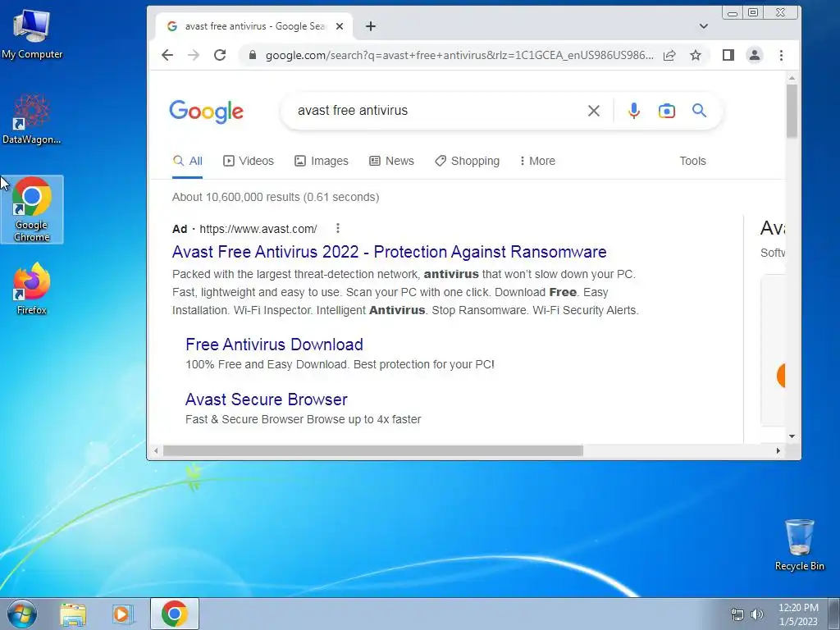Switch to the News tab
The height and width of the screenshot is (630, 840).
click(x=391, y=161)
